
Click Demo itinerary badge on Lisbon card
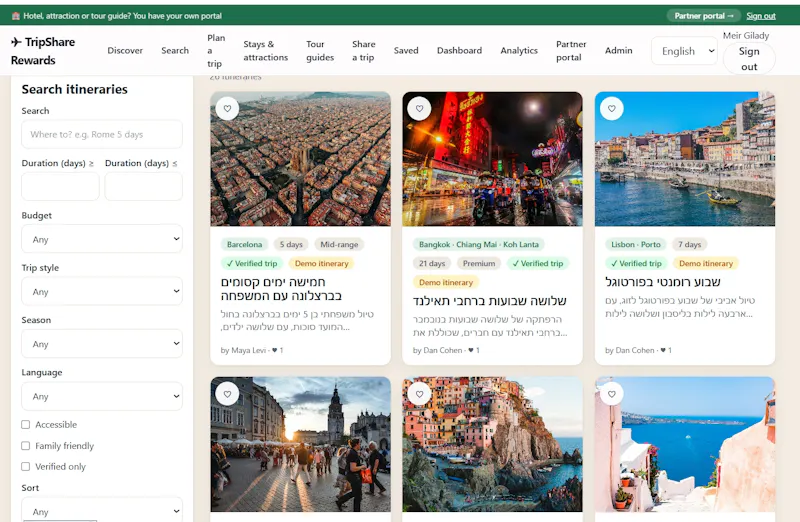click(706, 263)
